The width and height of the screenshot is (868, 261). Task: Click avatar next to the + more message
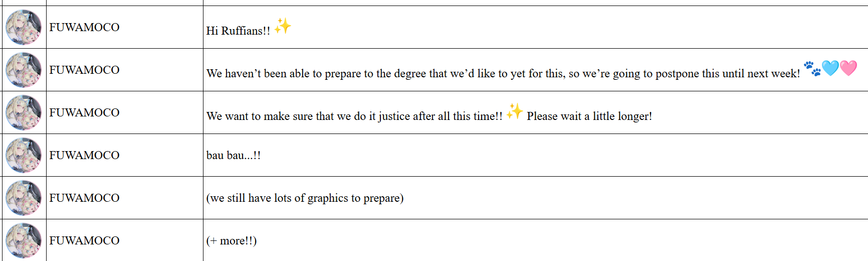[x=24, y=240]
